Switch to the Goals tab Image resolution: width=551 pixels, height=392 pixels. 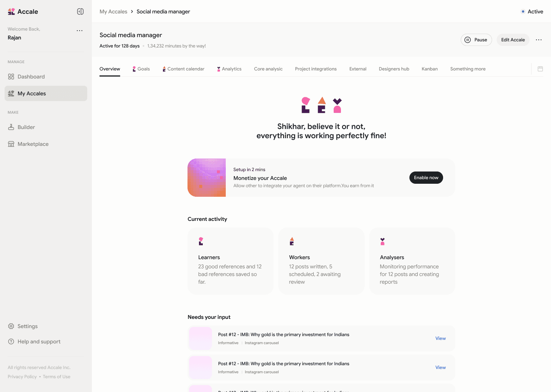[x=141, y=69]
